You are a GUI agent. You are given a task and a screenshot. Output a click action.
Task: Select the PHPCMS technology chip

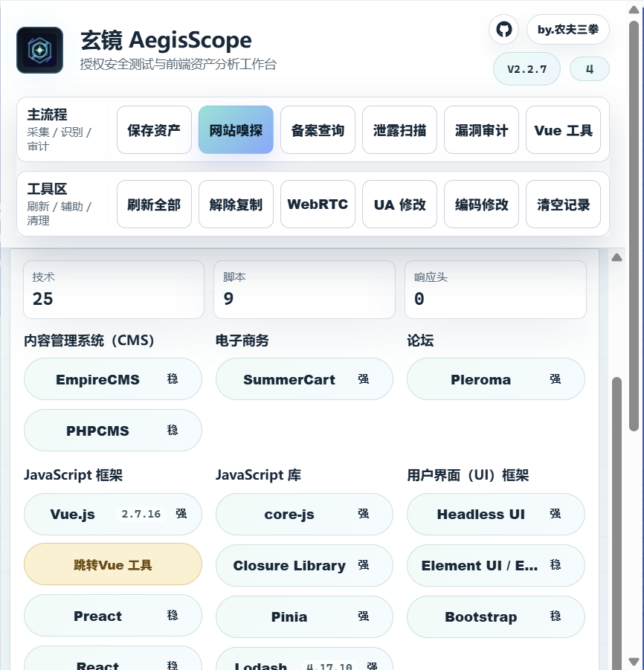[x=113, y=431]
